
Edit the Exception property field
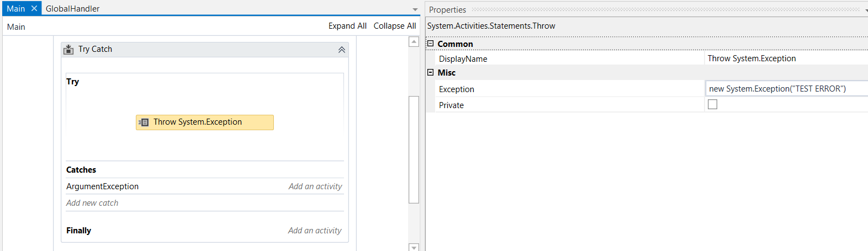click(x=784, y=89)
